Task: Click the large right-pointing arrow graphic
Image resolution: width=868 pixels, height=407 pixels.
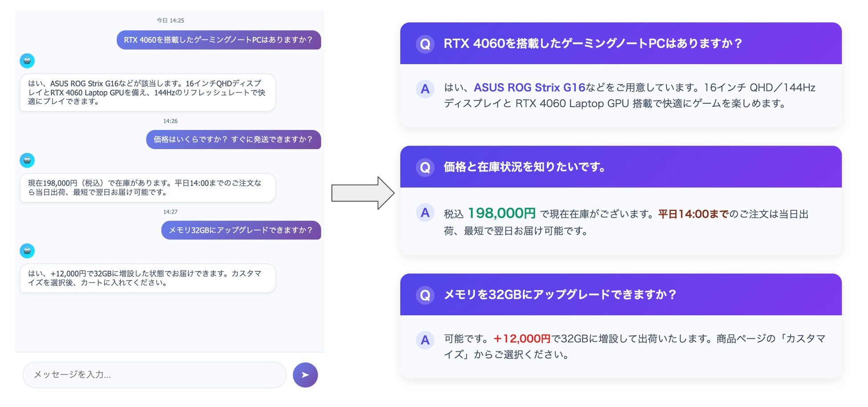Action: pyautogui.click(x=362, y=193)
